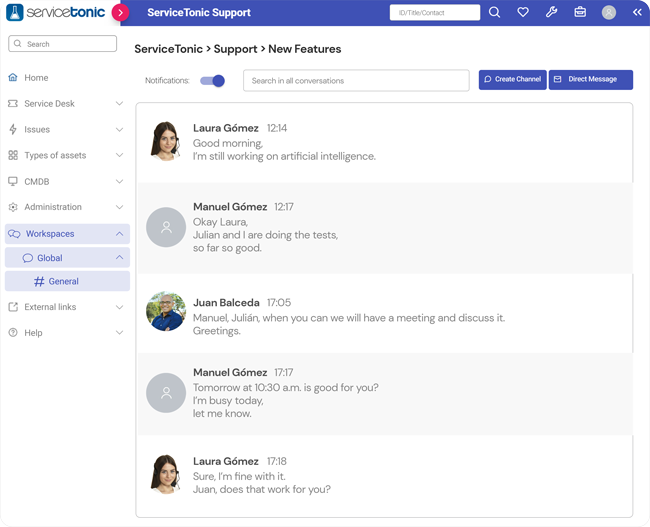
Task: Click the Issues lightning bolt icon
Action: coord(13,129)
